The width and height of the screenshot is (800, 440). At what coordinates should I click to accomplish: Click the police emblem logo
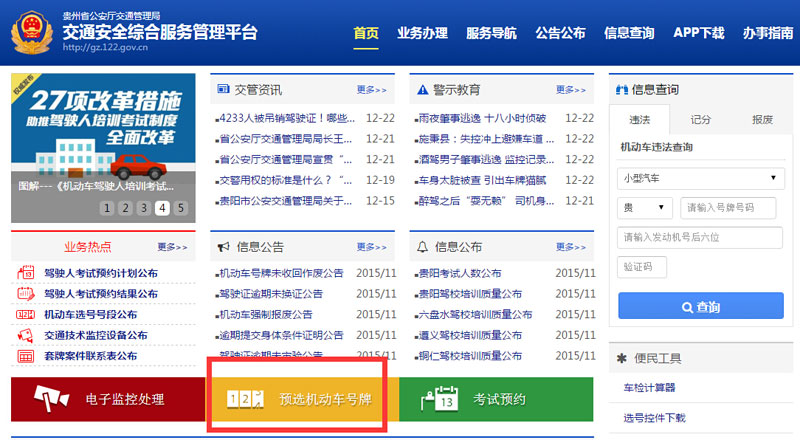click(x=32, y=32)
